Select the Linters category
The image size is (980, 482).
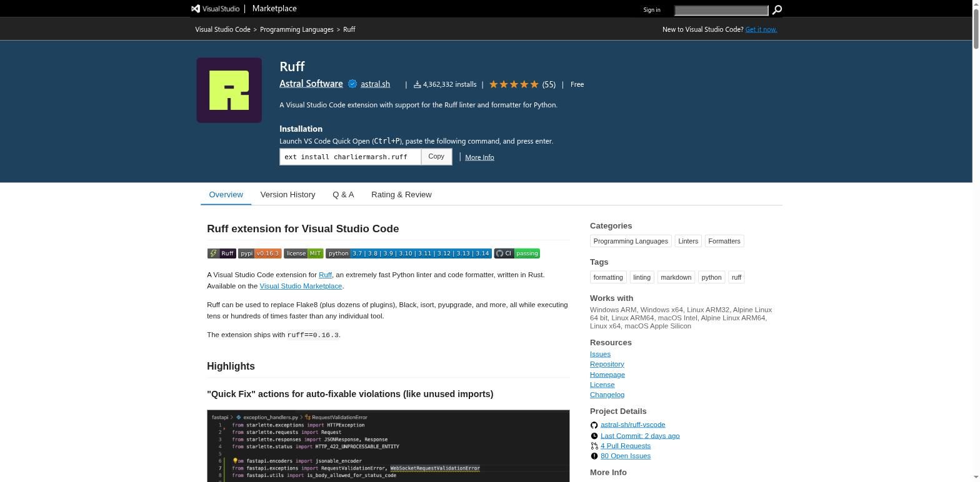point(688,241)
